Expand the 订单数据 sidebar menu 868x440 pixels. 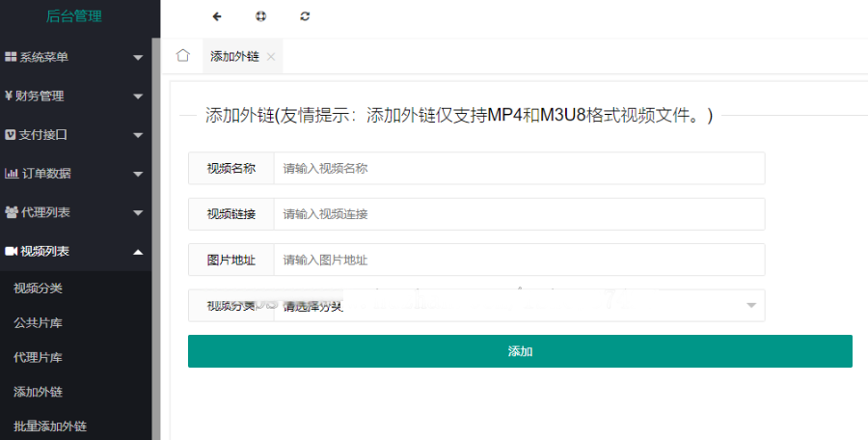[74, 174]
